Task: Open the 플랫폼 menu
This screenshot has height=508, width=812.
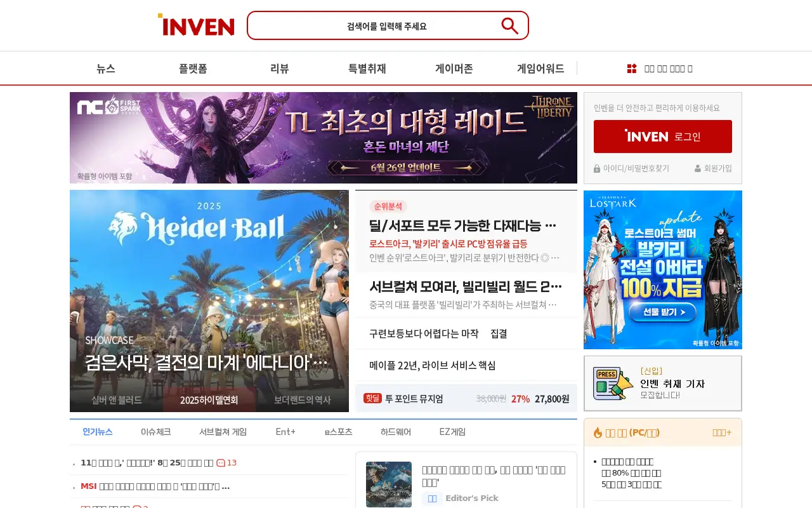Action: [x=193, y=69]
